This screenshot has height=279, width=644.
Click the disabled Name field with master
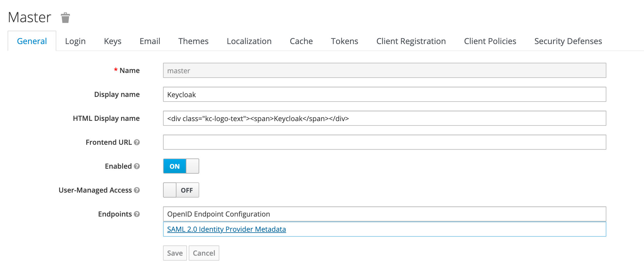point(384,70)
